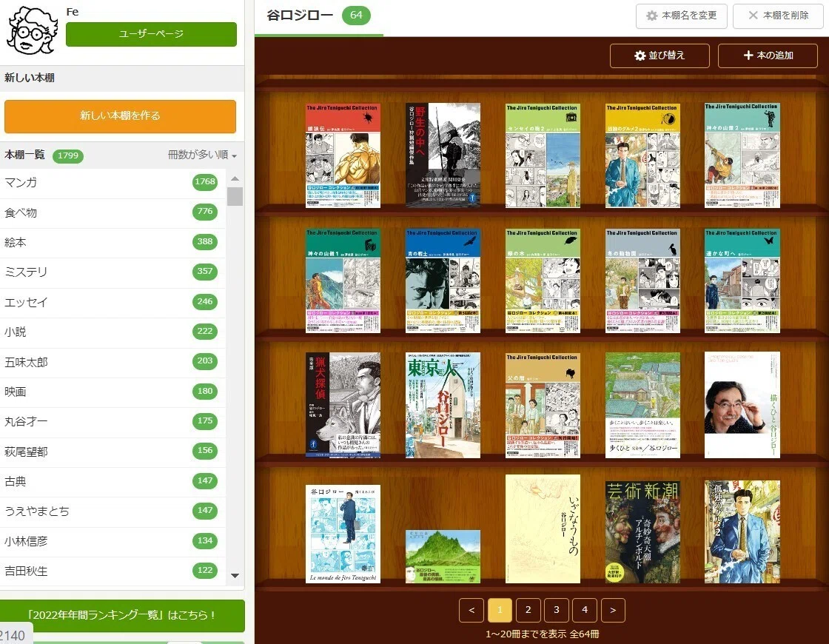Viewport: 829px width, 644px height.
Task: Open the 歩くひと book cover
Action: click(643, 405)
